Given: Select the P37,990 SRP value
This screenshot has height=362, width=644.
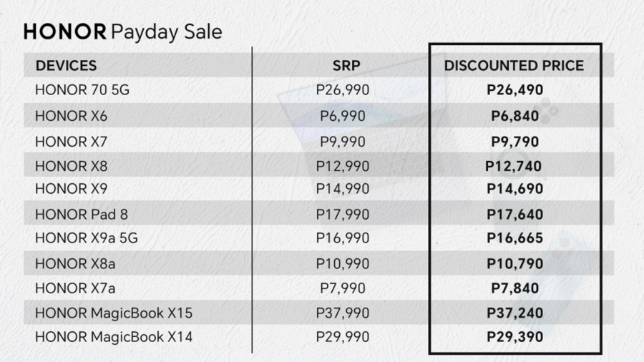Looking at the screenshot, I should [x=343, y=313].
